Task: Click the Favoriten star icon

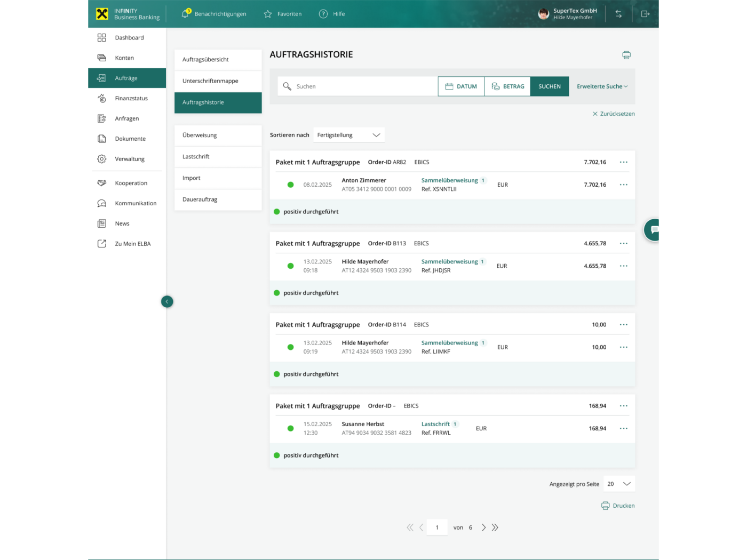Action: 268,14
